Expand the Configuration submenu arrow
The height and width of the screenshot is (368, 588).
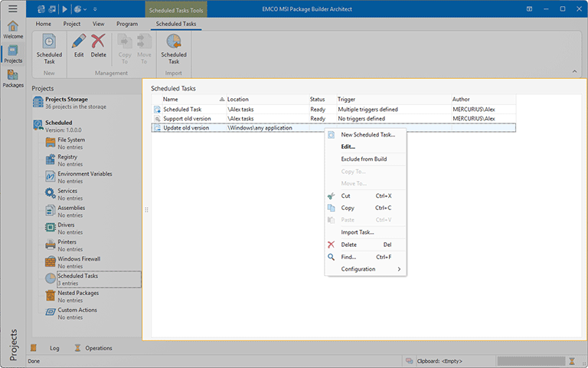pyautogui.click(x=399, y=269)
